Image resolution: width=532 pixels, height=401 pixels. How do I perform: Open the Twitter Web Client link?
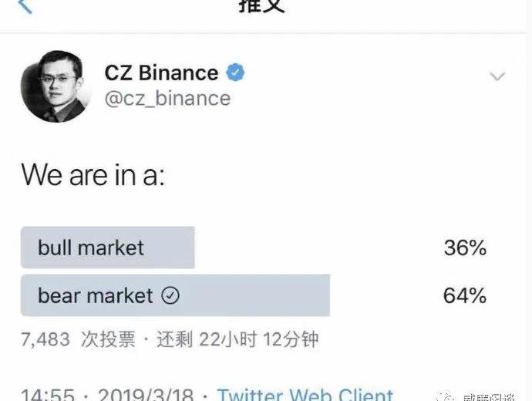point(305,395)
